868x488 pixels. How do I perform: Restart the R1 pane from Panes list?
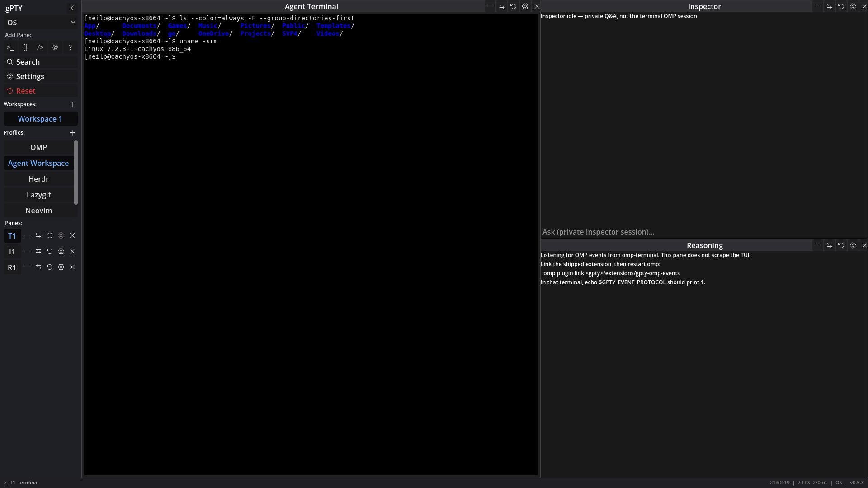[x=50, y=267]
